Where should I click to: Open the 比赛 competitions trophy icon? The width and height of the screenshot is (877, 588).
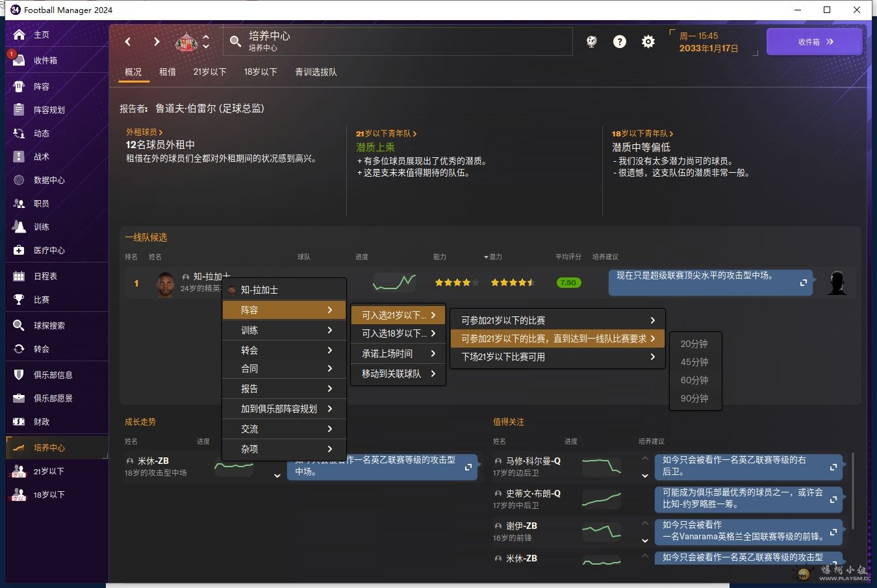(19, 300)
